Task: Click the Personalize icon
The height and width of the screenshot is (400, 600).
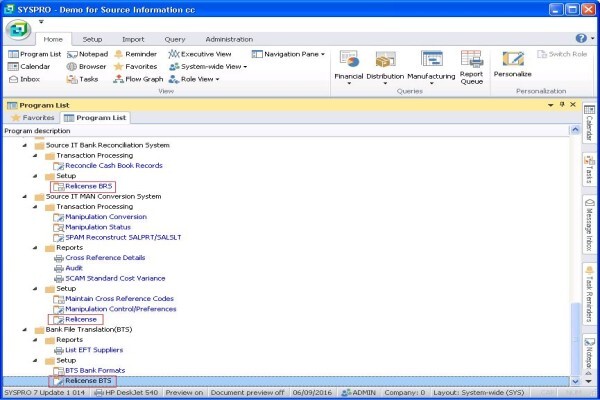Action: click(x=512, y=64)
